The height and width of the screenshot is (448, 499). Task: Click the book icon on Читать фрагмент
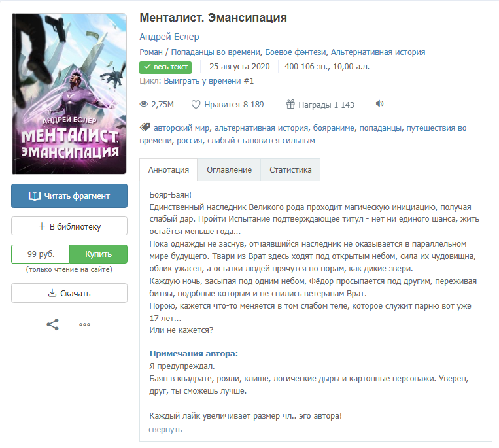pos(35,196)
